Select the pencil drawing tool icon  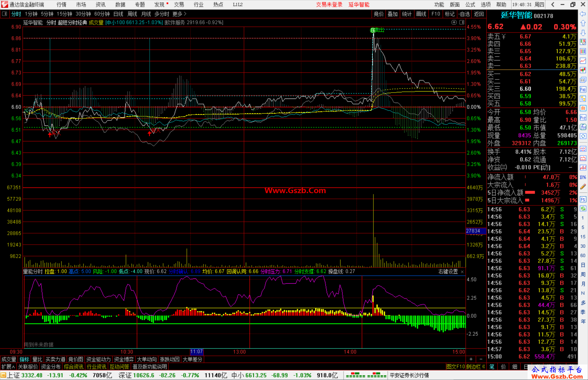583,187
